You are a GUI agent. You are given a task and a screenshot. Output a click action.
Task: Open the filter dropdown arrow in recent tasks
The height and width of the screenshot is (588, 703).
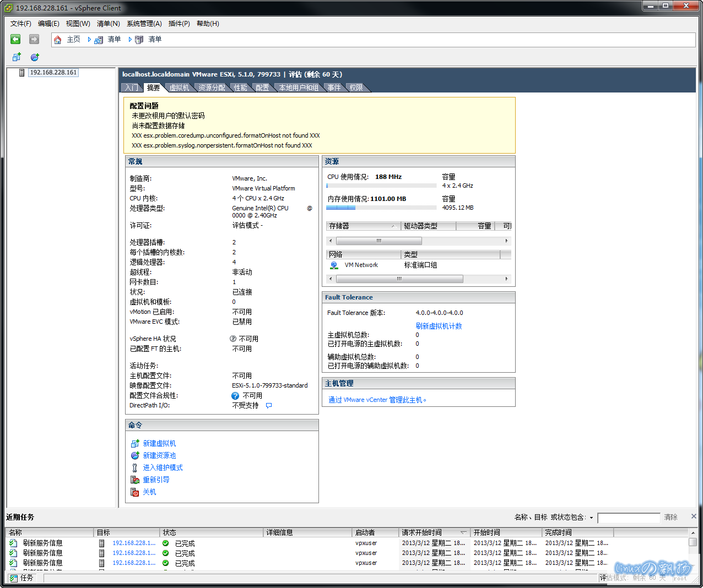592,518
